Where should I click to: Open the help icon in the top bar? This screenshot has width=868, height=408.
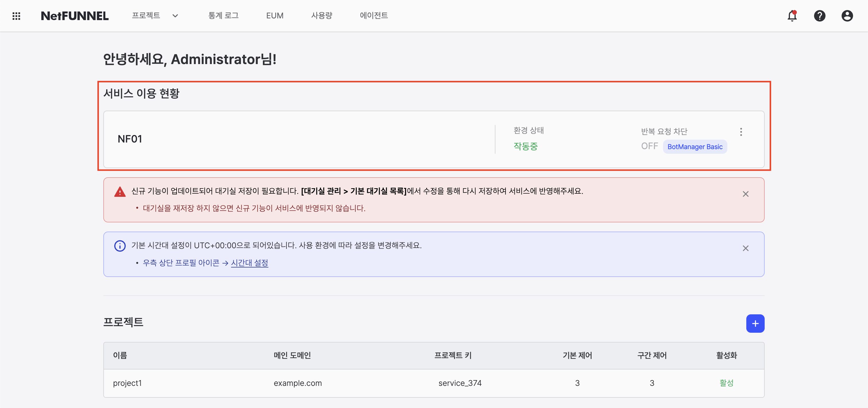point(820,16)
